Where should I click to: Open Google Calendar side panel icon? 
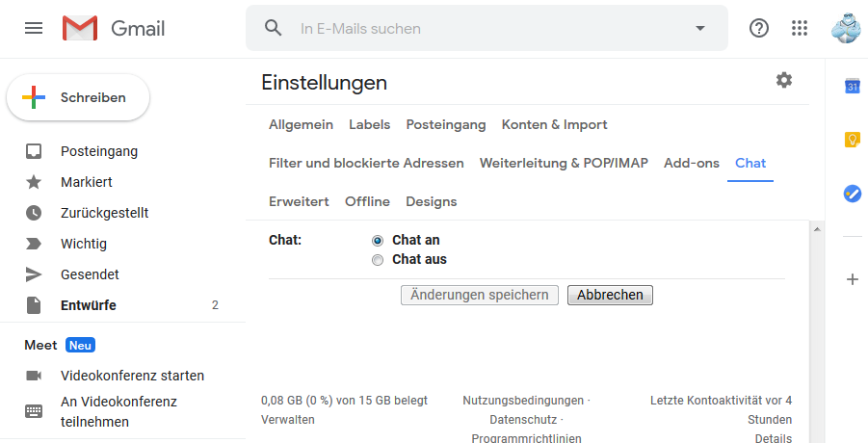pos(852,87)
